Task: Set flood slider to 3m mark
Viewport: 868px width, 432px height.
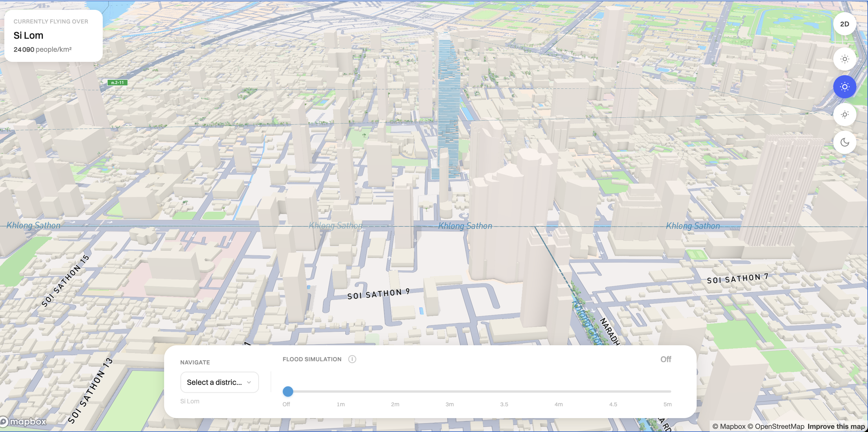Action: coord(449,404)
